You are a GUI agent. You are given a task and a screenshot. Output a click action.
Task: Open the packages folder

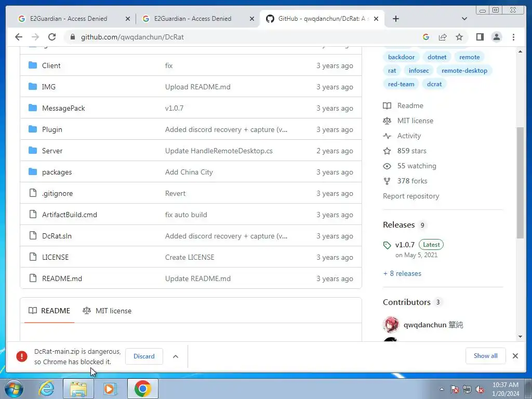pos(57,172)
